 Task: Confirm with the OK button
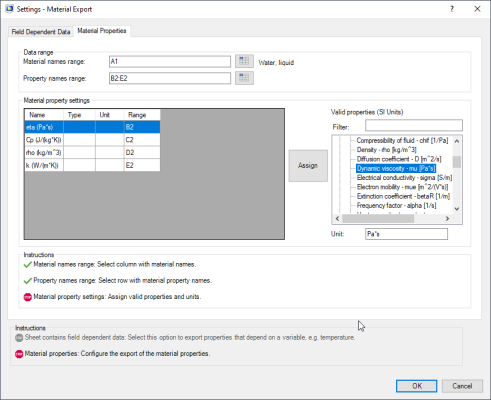tap(417, 386)
